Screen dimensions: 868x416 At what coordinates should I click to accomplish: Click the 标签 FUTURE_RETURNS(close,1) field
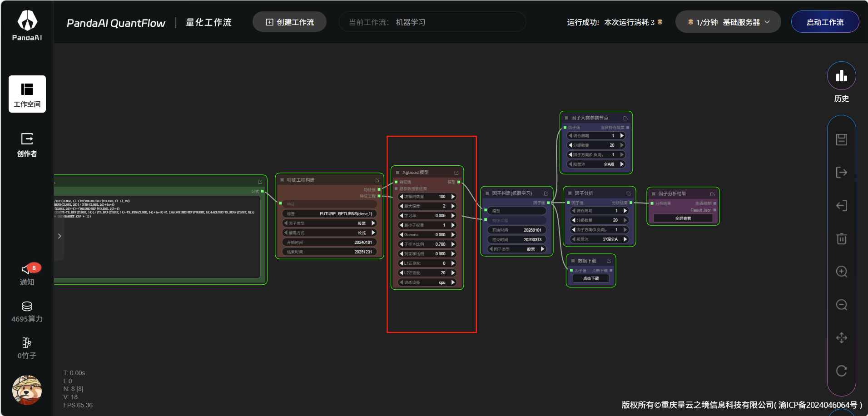click(329, 213)
